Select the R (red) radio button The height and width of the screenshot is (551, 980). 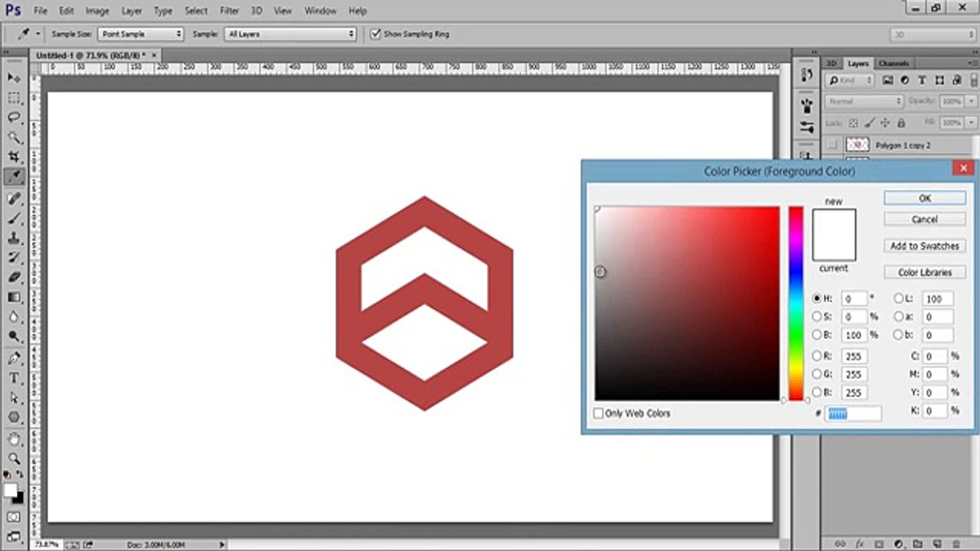817,356
